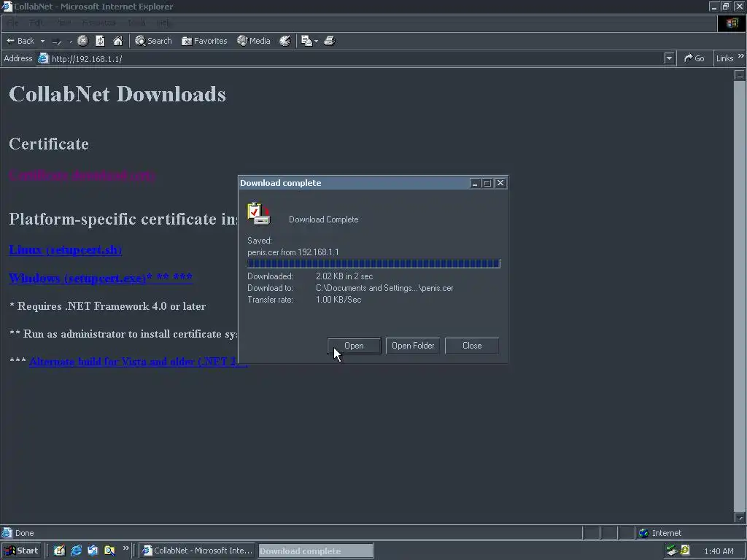Click the scrollbar down arrow
Viewport: 747px width, 560px height.
click(x=740, y=517)
